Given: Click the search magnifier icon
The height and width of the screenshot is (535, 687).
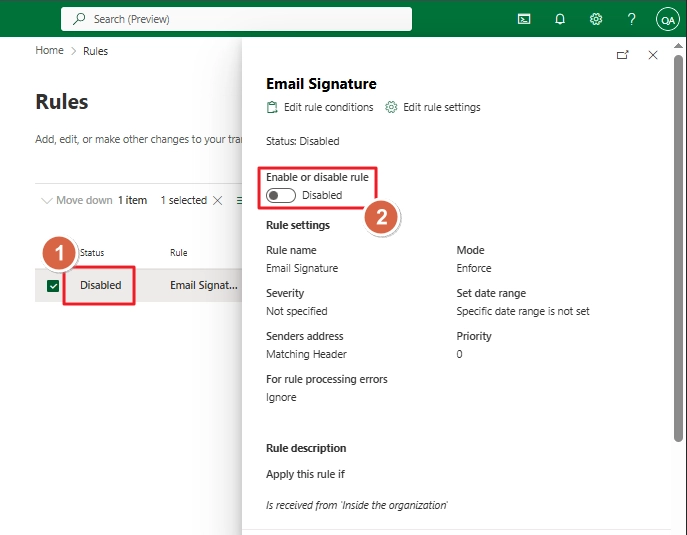Looking at the screenshot, I should 79,19.
